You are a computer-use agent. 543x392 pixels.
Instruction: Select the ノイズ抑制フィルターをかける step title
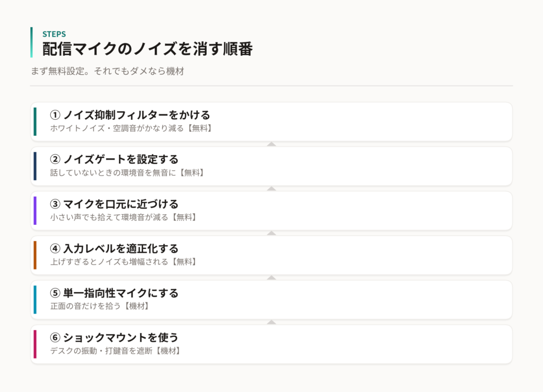137,115
